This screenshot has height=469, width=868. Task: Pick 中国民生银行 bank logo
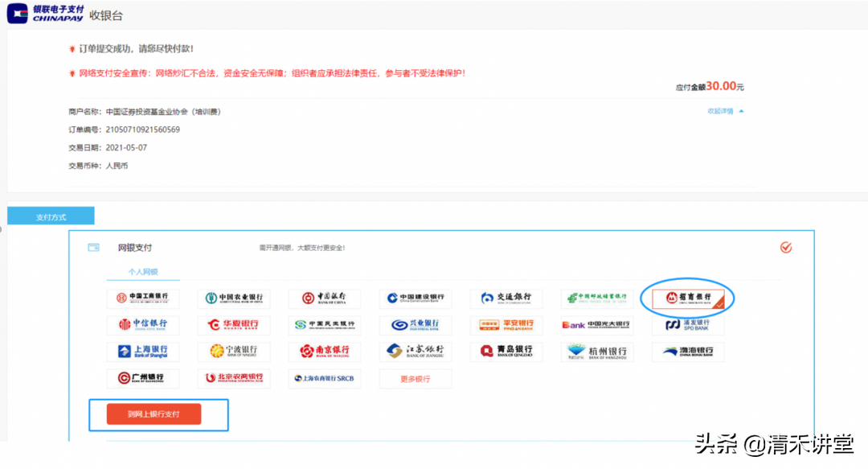325,325
